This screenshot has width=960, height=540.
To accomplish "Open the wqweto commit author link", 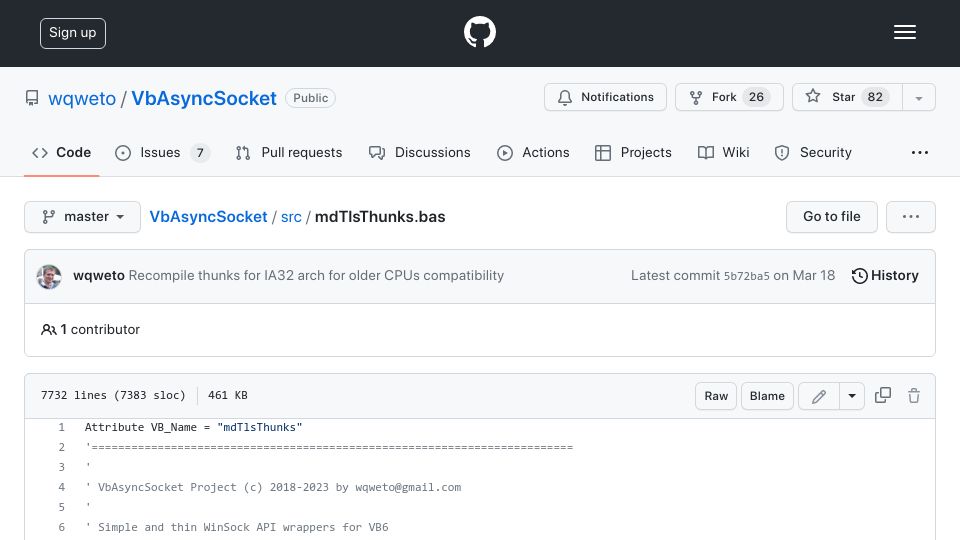I will pyautogui.click(x=99, y=276).
